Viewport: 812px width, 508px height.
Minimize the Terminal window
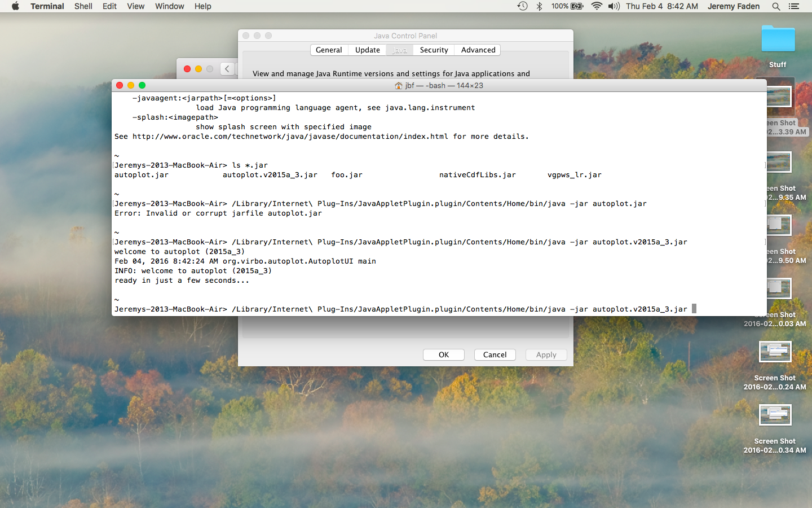pos(131,85)
